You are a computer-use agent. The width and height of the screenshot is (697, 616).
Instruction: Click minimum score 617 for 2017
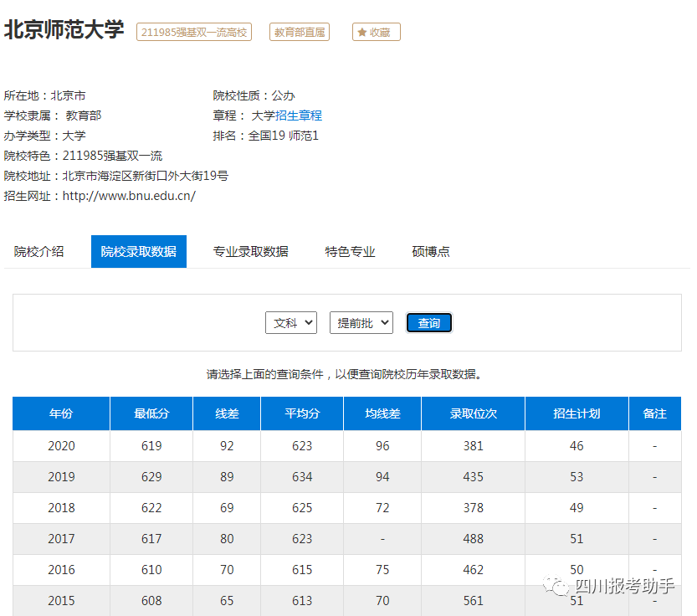click(x=151, y=539)
